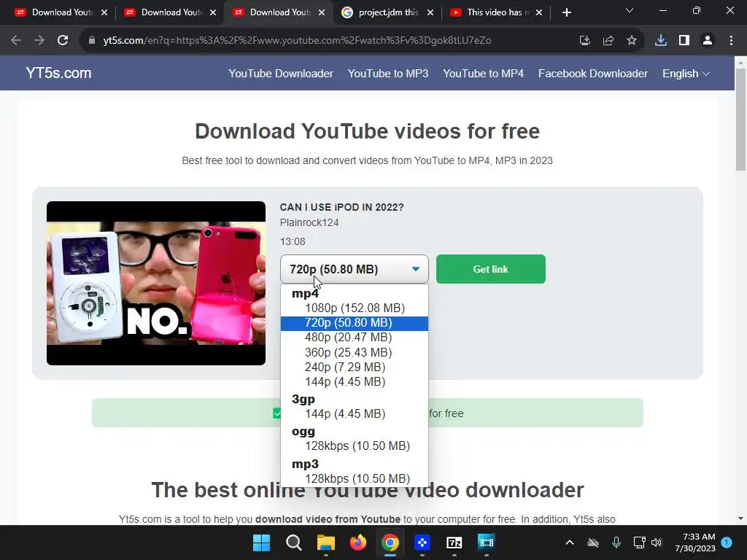Viewport: 747px width, 560px height.
Task: Click the volume speaker tray icon
Action: pos(657,542)
